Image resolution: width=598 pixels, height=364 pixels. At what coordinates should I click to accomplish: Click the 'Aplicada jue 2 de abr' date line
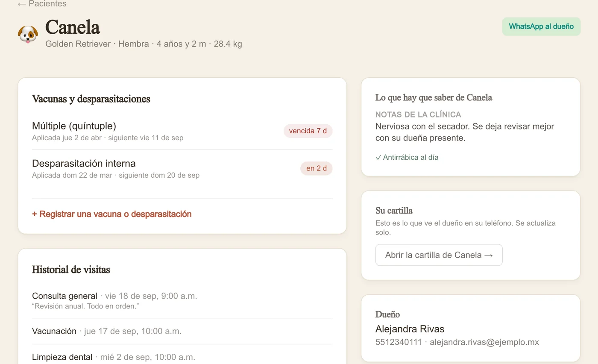pos(108,138)
